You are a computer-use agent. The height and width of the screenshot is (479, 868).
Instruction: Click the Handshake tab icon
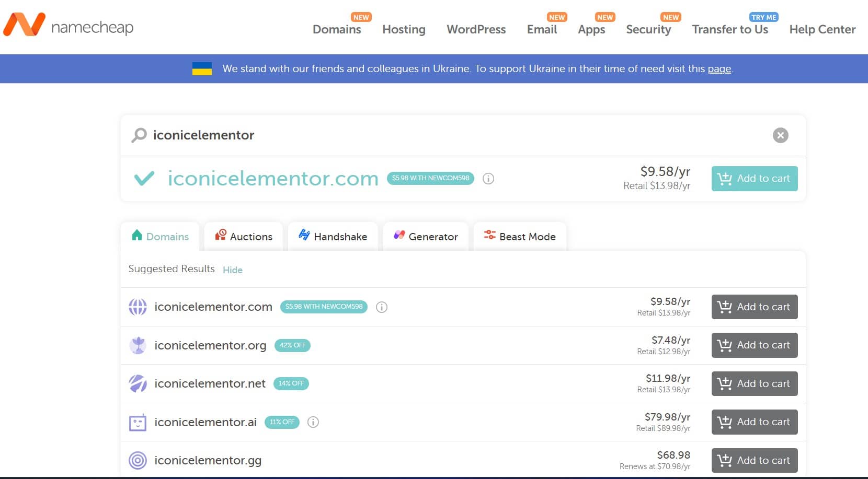click(x=304, y=235)
